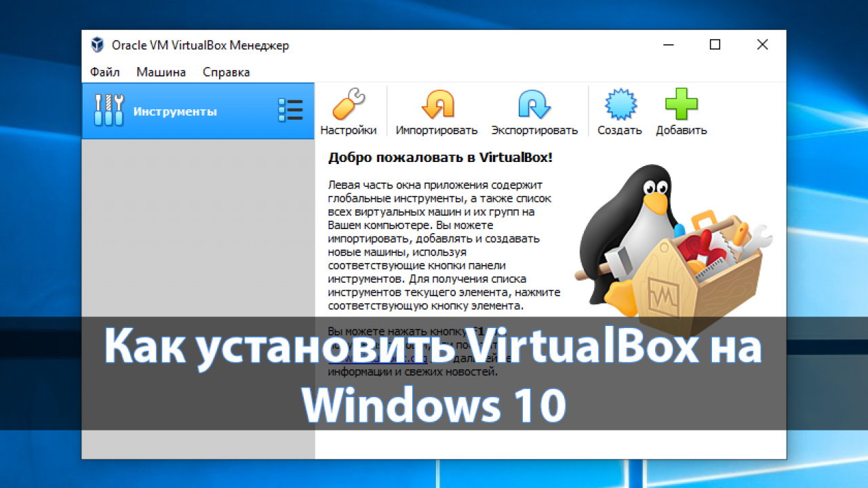This screenshot has height=488, width=868.
Task: Click the Экспортировать arrow icon
Action: pos(534,105)
